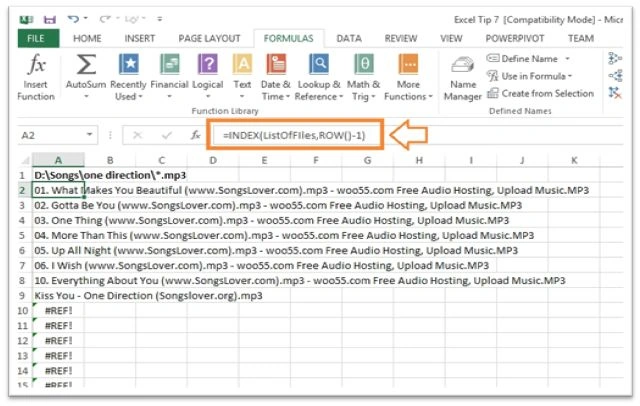Click the Redo arrow icon
Image resolution: width=640 pixels, height=406 pixels.
tap(105, 19)
